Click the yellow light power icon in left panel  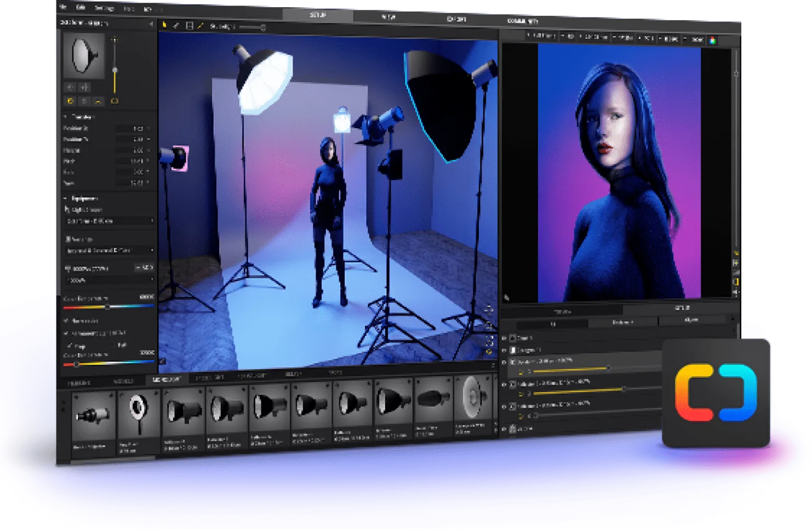(x=70, y=101)
